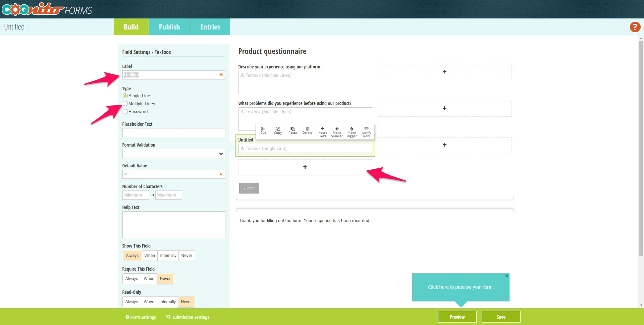The height and width of the screenshot is (325, 644).
Task: Open the Format Validation dropdown
Action: click(174, 154)
